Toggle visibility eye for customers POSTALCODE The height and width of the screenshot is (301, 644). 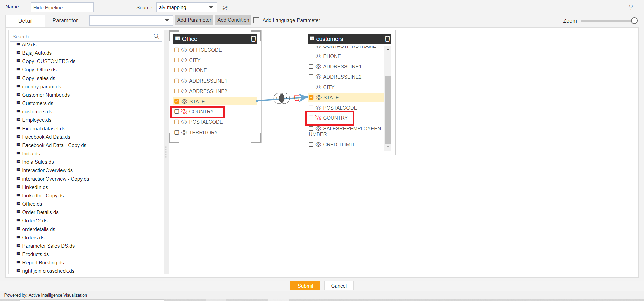[318, 108]
